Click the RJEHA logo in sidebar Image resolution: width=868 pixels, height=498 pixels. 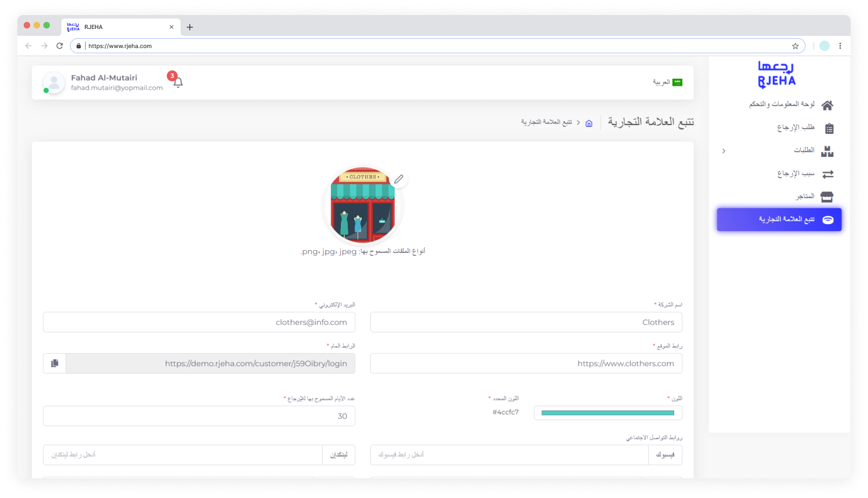[777, 75]
